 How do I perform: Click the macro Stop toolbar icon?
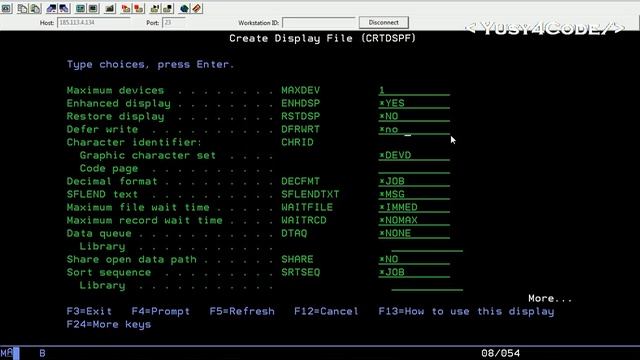point(139,8)
